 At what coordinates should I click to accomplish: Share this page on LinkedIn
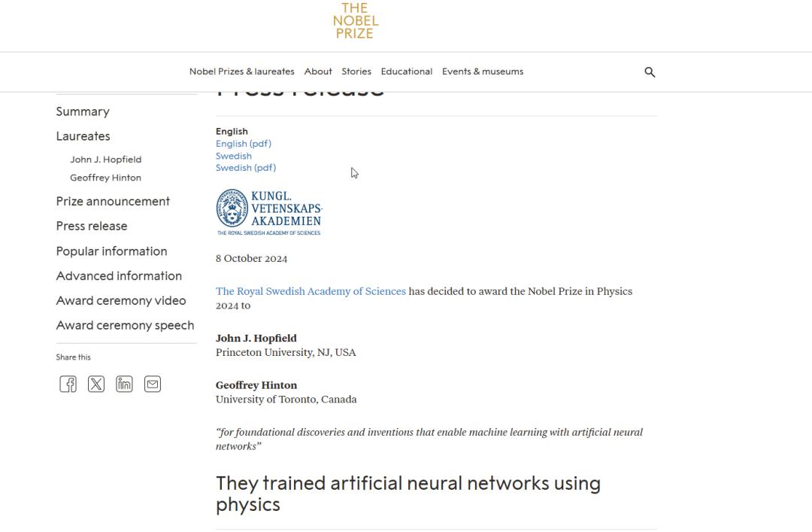tap(124, 385)
